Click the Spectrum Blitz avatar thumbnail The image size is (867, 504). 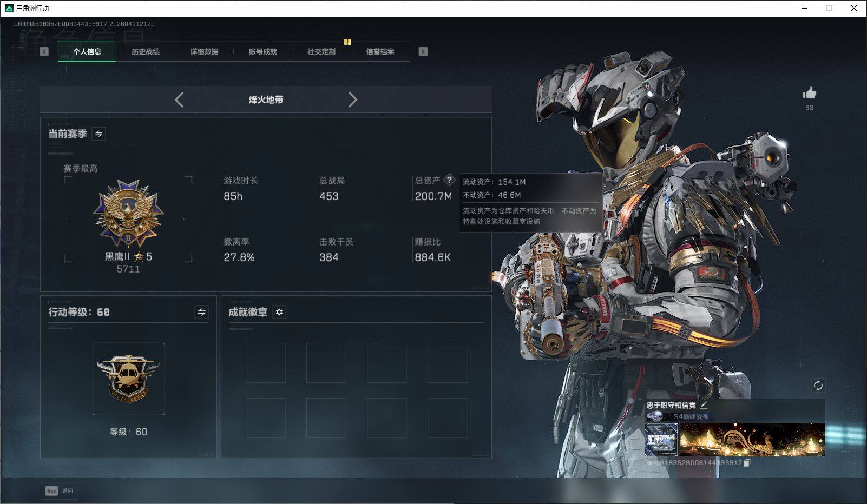661,440
